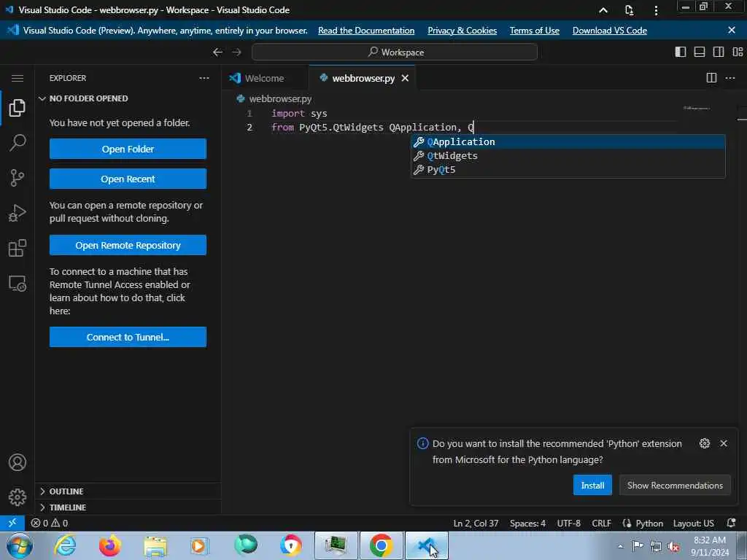Expand the TIMELINE section
This screenshot has height=560, width=747.
[128, 507]
